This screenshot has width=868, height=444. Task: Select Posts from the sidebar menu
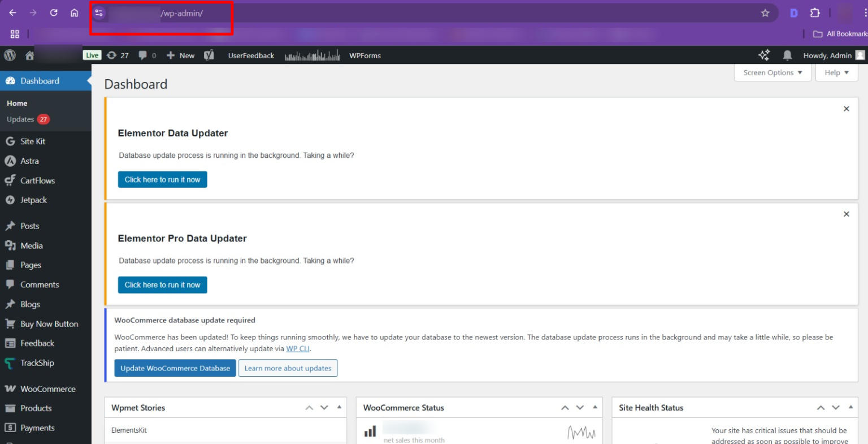(x=29, y=226)
